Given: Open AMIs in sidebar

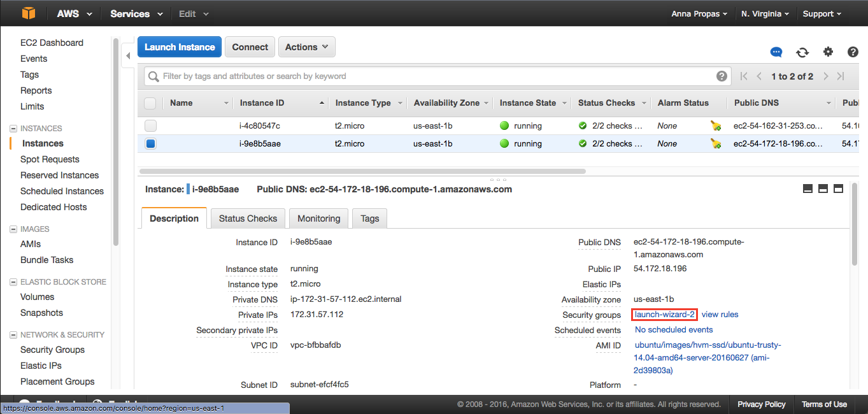Looking at the screenshot, I should pos(31,244).
